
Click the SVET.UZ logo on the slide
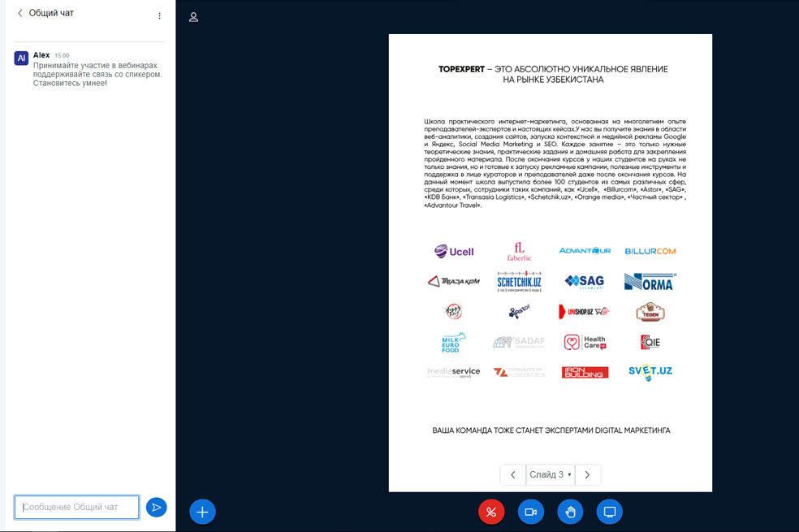[x=650, y=372]
